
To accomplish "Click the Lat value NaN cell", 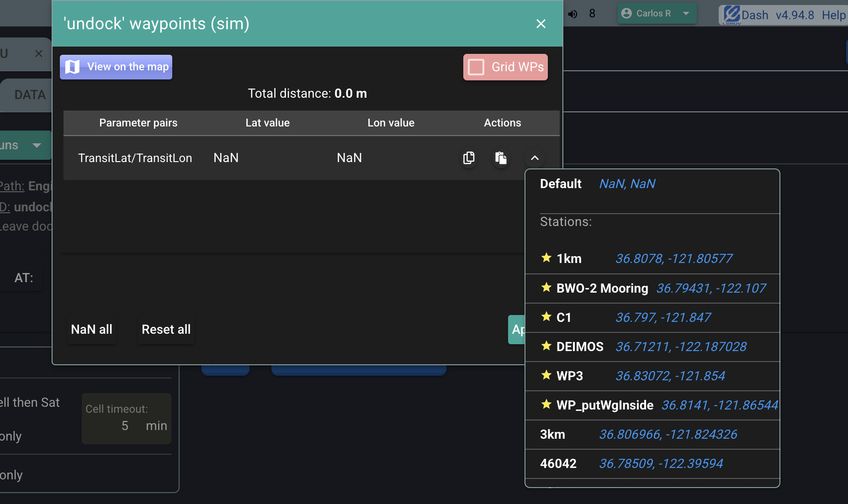I will 226,158.
